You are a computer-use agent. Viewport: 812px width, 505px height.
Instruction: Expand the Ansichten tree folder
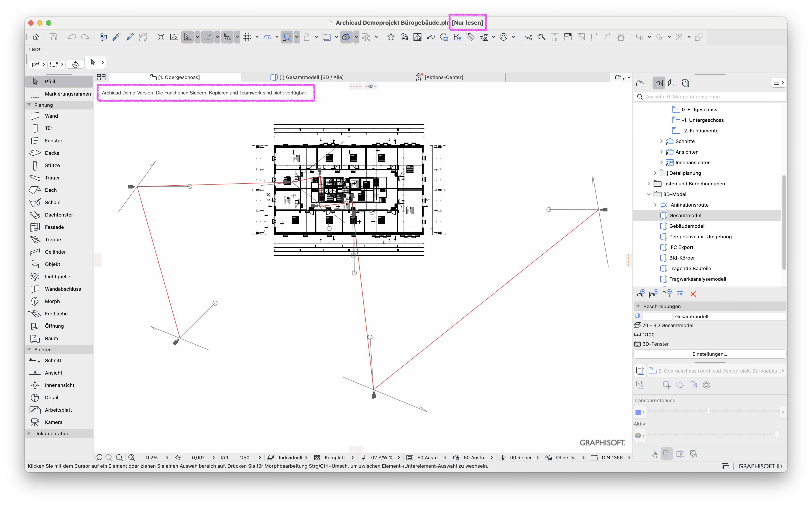pyautogui.click(x=662, y=152)
